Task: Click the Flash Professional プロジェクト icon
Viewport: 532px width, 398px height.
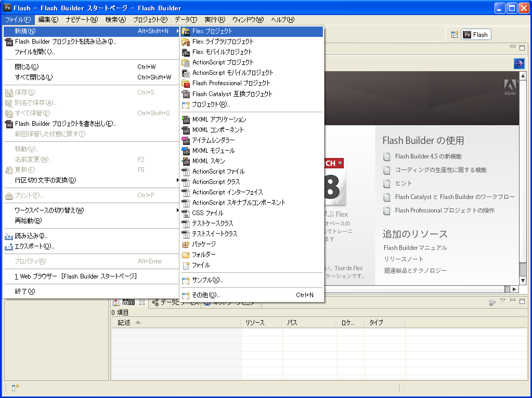Action: 186,84
